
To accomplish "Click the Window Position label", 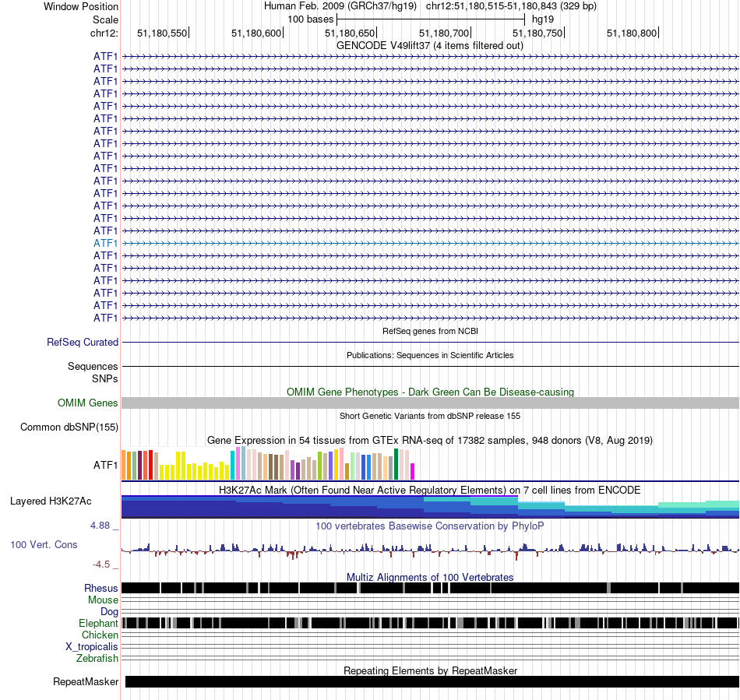I will (81, 6).
